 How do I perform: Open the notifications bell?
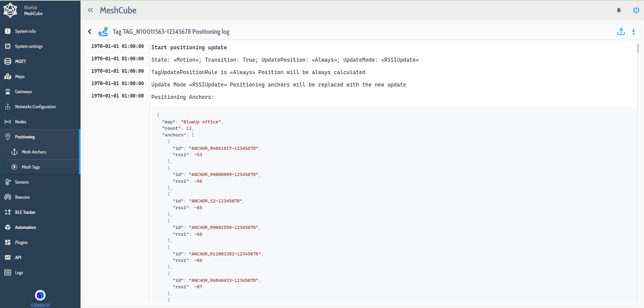pyautogui.click(x=618, y=10)
